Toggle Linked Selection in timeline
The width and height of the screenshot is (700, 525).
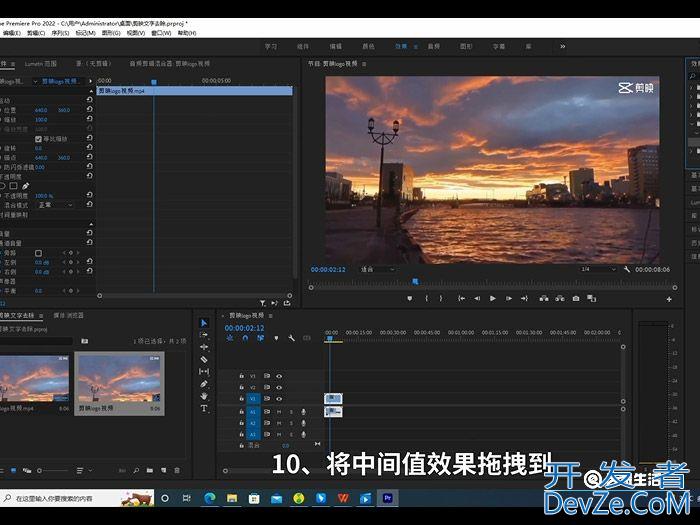(x=261, y=338)
